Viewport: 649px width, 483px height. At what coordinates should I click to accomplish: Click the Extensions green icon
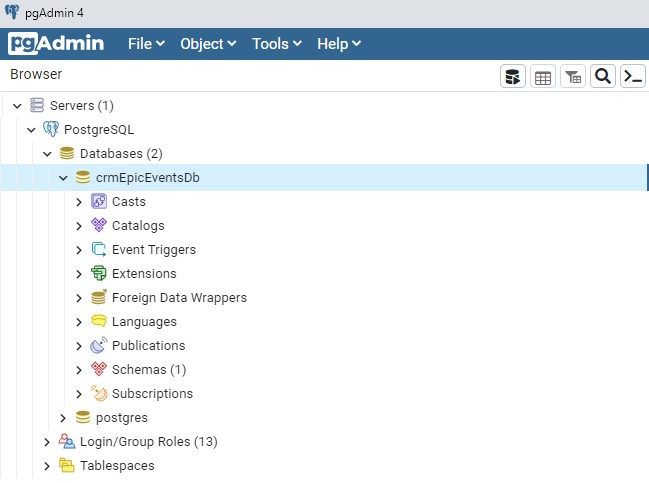pyautogui.click(x=99, y=273)
